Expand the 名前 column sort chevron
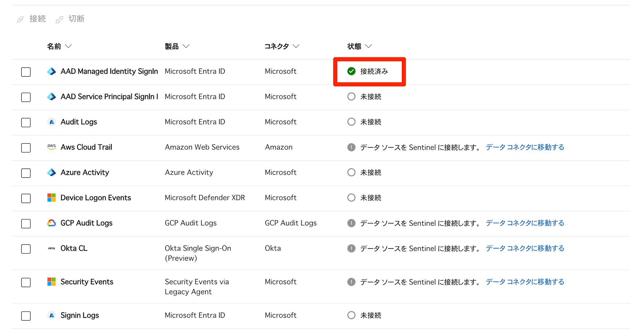The image size is (644, 336). pos(68,46)
